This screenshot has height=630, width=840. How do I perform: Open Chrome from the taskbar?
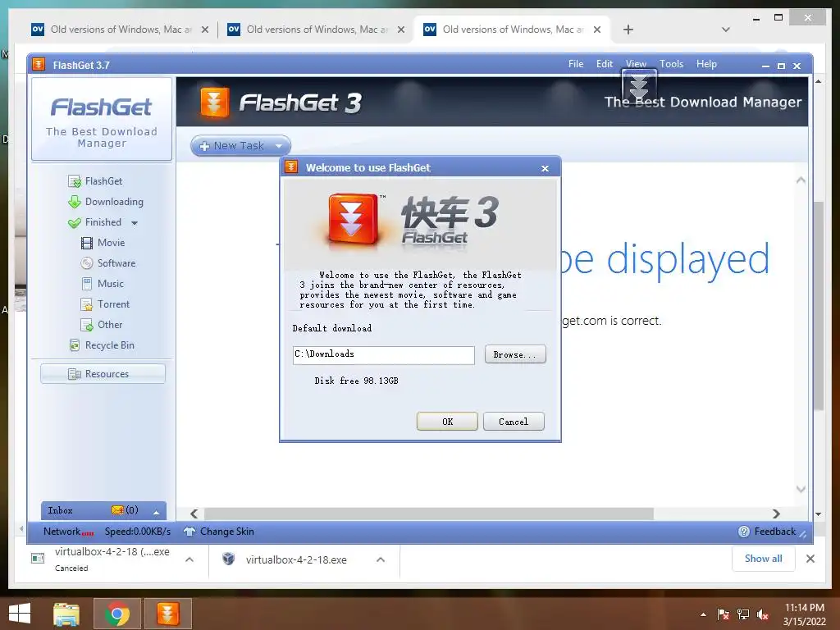coord(117,614)
